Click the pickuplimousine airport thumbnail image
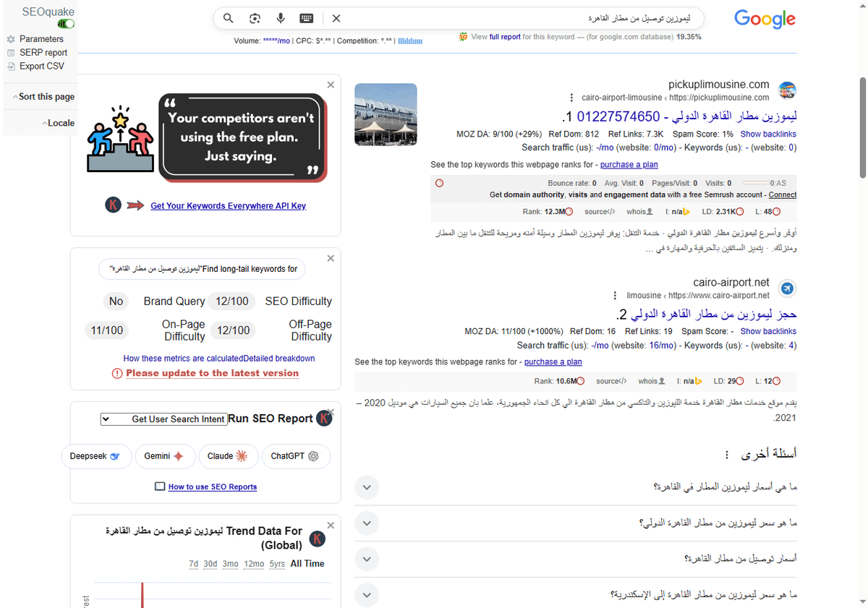This screenshot has height=608, width=868. pyautogui.click(x=386, y=114)
